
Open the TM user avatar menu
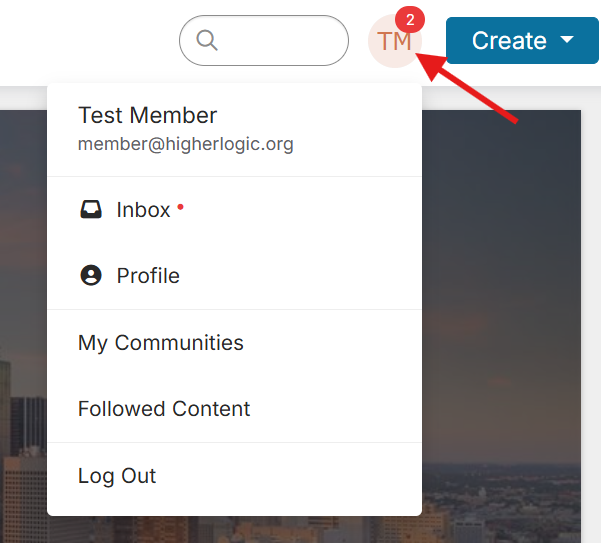394,41
